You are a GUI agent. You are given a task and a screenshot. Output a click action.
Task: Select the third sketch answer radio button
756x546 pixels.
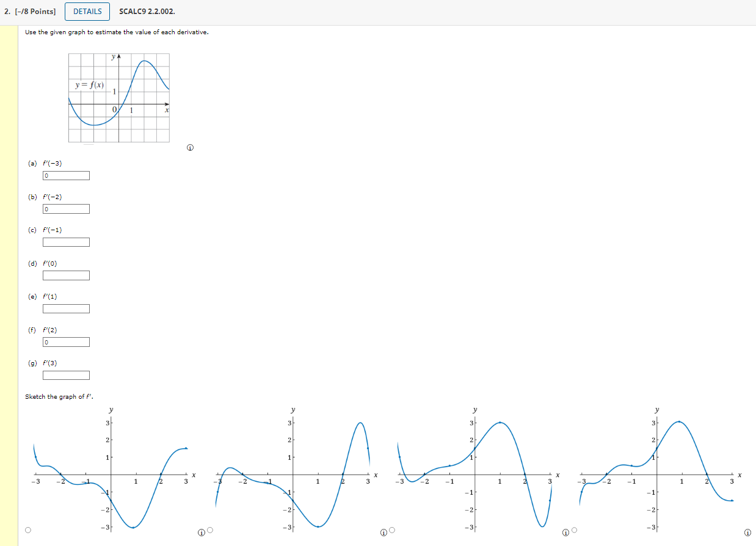click(391, 530)
